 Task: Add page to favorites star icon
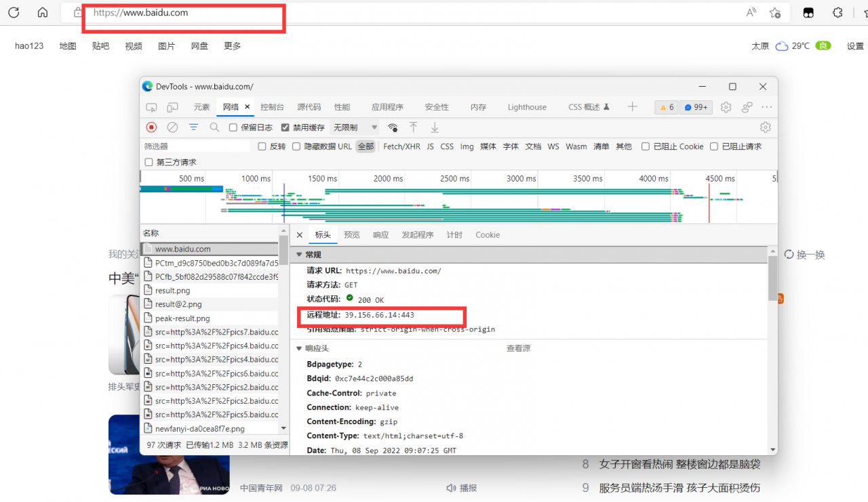point(775,12)
